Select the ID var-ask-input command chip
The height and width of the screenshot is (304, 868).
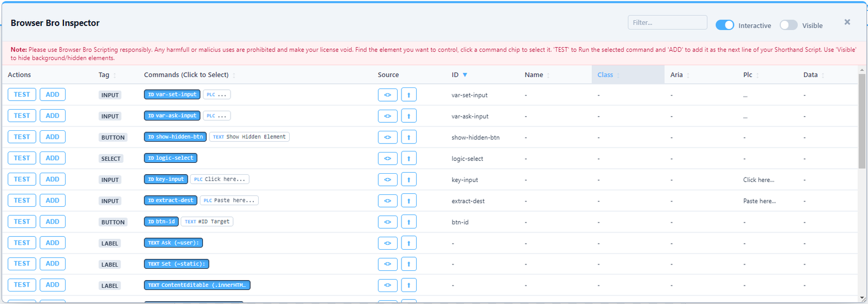(172, 116)
